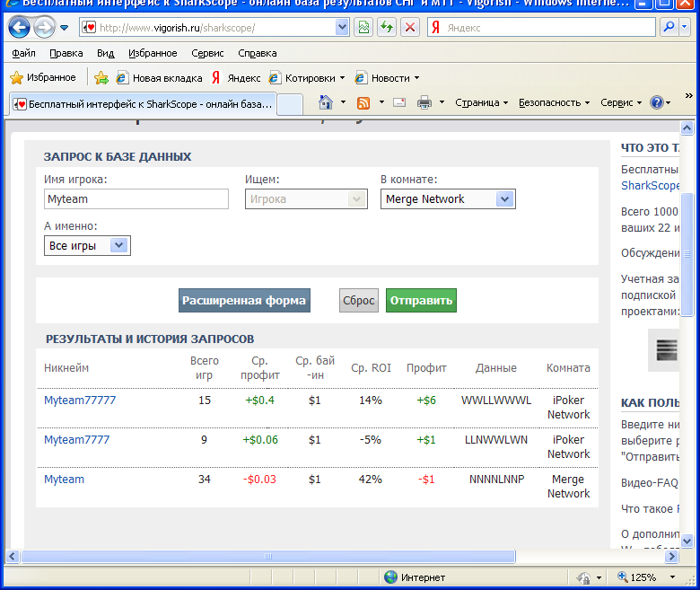The image size is (700, 590).
Task: Open the Безопасность command bar menu
Action: pyautogui.click(x=554, y=102)
